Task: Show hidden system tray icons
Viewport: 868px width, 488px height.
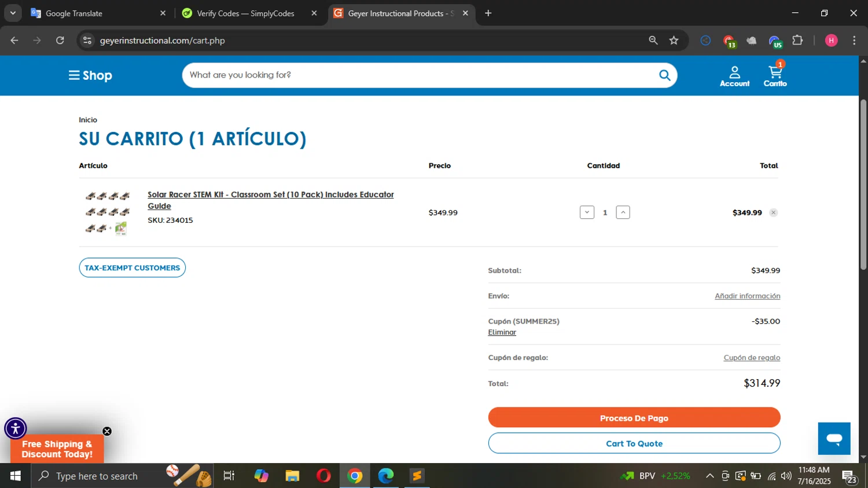Action: pos(709,476)
